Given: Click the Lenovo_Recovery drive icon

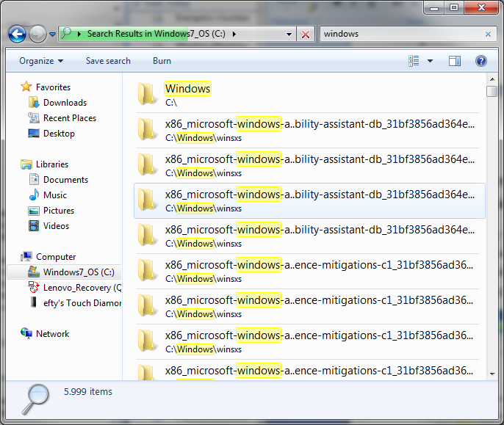Looking at the screenshot, I should point(34,287).
